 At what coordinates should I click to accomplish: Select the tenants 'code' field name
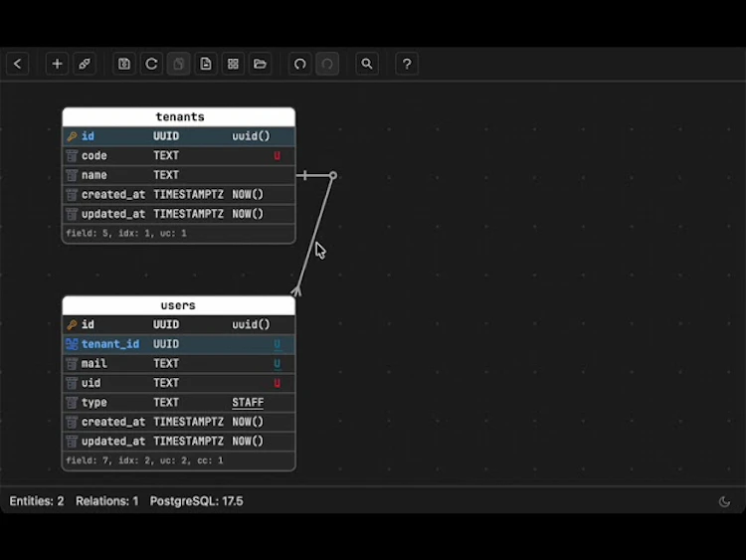pyautogui.click(x=94, y=155)
